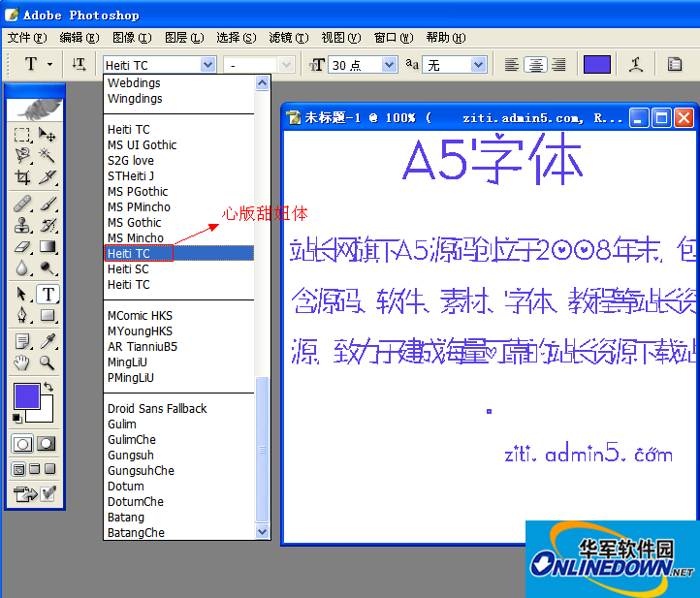Select the Zoom tool
Viewport: 700px width, 598px height.
tap(47, 362)
